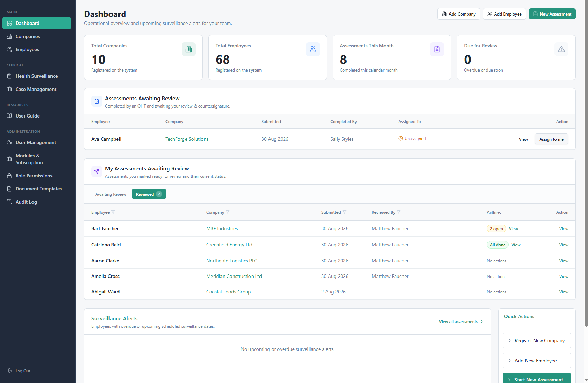Click the Assessments Awaiting Review clipboard icon
588x383 pixels.
pos(97,101)
